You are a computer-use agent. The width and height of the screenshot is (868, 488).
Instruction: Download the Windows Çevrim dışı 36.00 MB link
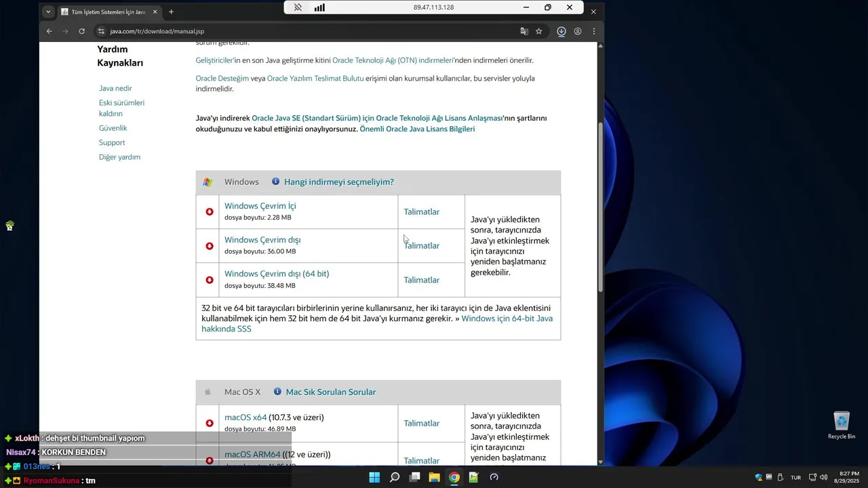coord(262,240)
